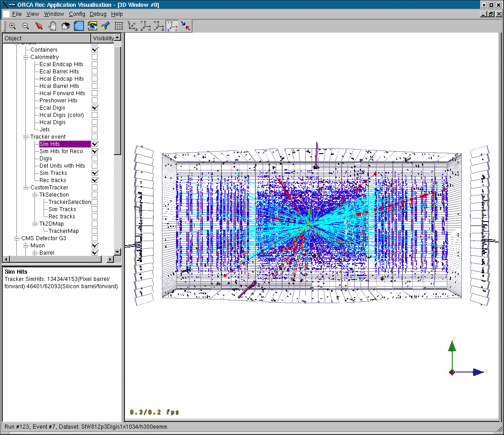Select the TrackerMap tree item
This screenshot has width=504, height=435.
[63, 231]
